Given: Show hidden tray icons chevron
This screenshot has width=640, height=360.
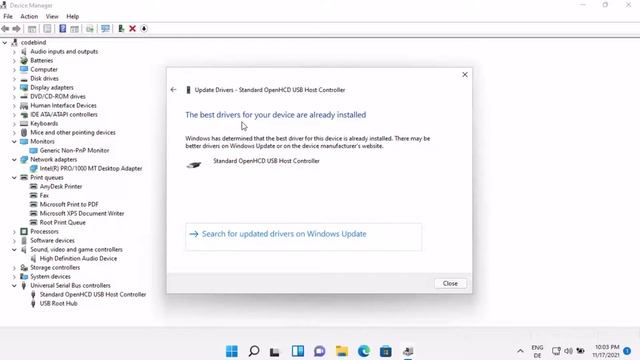Looking at the screenshot, I should tap(520, 351).
